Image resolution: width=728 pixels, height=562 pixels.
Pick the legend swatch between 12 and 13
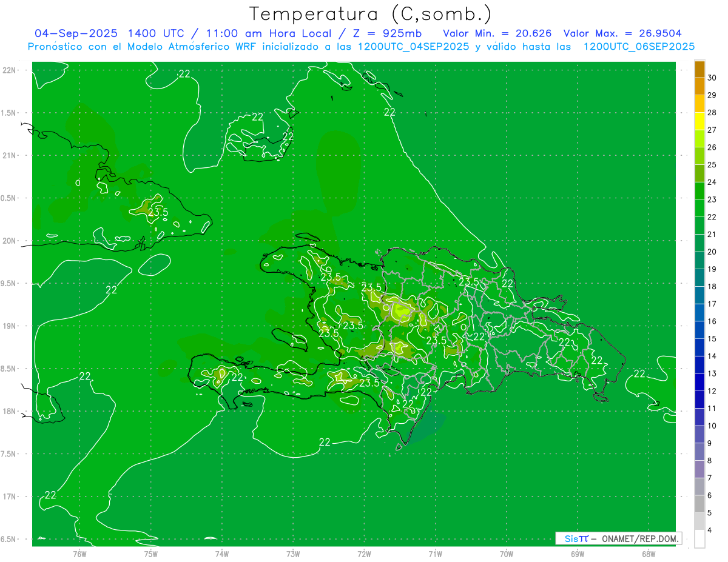(699, 382)
